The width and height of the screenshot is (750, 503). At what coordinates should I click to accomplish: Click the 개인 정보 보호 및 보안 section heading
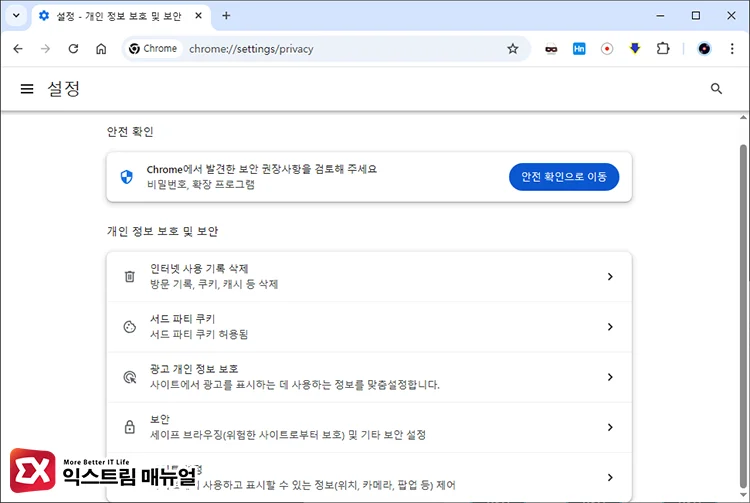[x=162, y=231]
